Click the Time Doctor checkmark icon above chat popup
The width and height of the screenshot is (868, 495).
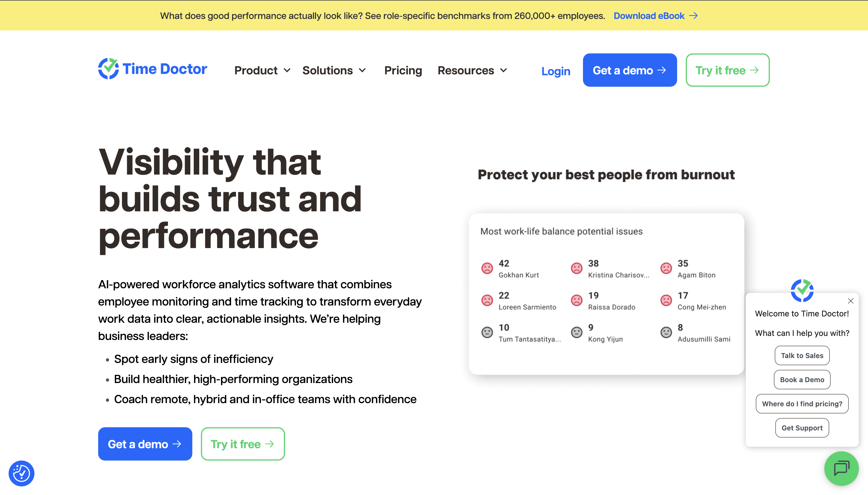click(x=802, y=290)
